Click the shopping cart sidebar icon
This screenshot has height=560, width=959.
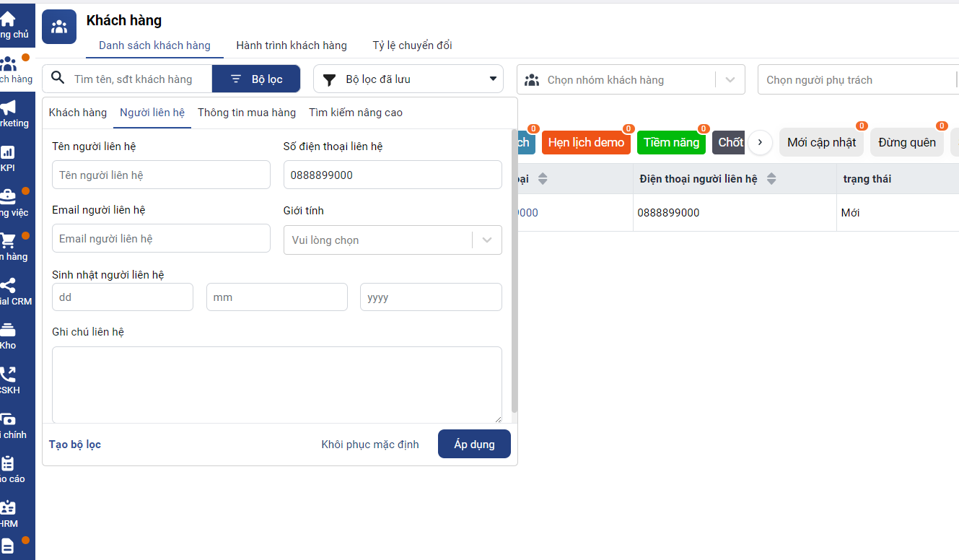[x=8, y=241]
